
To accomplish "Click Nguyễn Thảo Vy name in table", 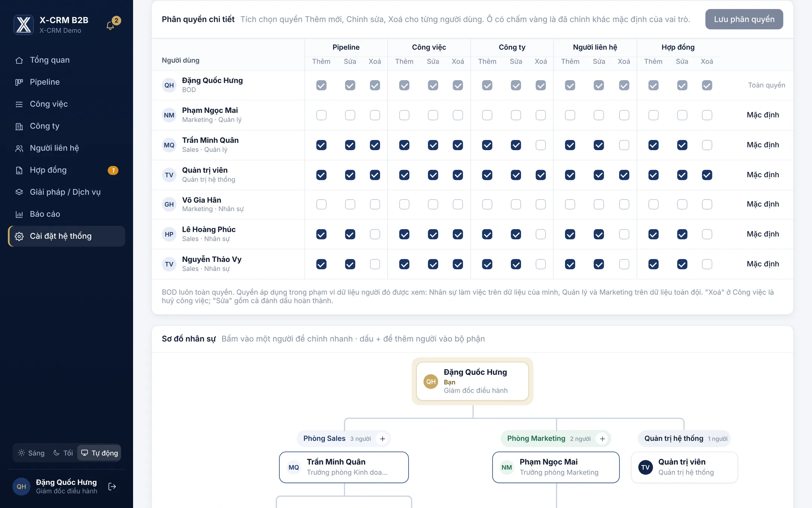I will pos(212,260).
